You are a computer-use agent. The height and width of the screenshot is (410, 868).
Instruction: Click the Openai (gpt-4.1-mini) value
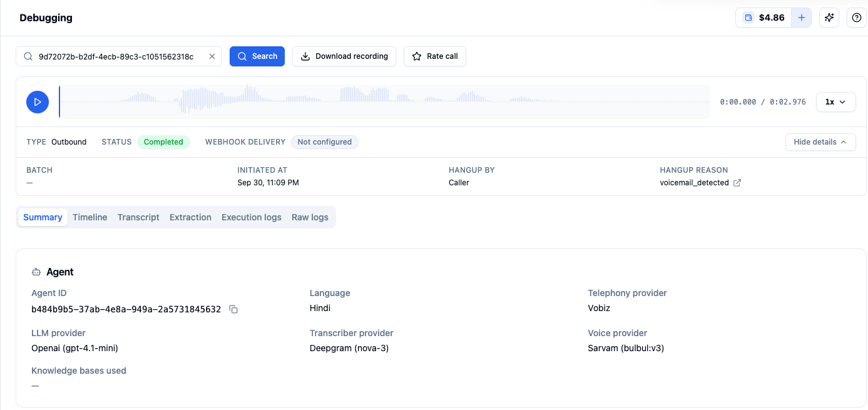click(75, 348)
